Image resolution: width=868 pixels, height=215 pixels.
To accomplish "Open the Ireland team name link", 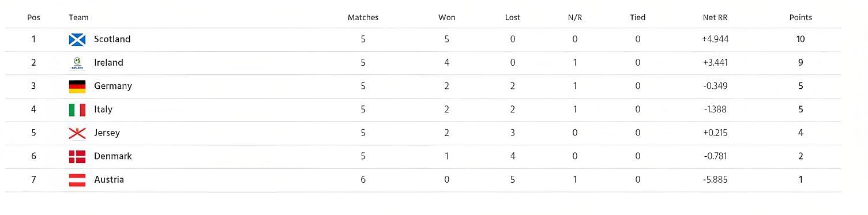I will pos(108,63).
